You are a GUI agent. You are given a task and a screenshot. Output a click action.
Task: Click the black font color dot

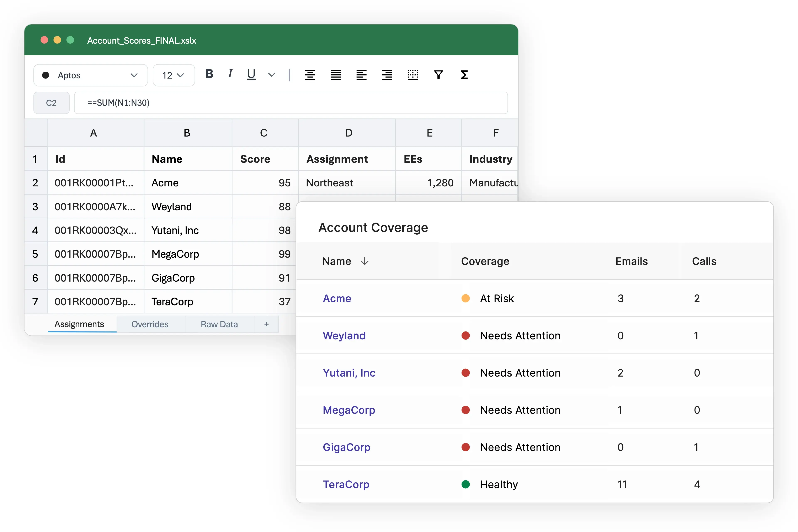click(46, 75)
